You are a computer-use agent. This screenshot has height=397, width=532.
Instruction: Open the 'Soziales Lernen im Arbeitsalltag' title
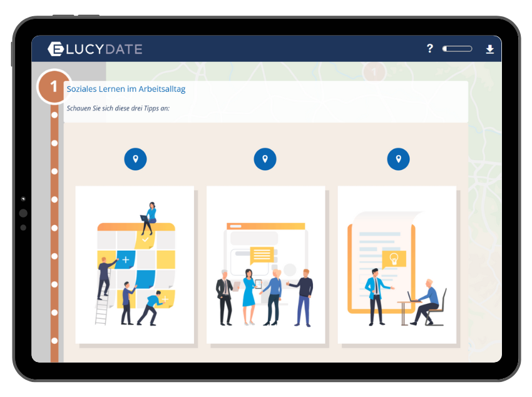(126, 89)
